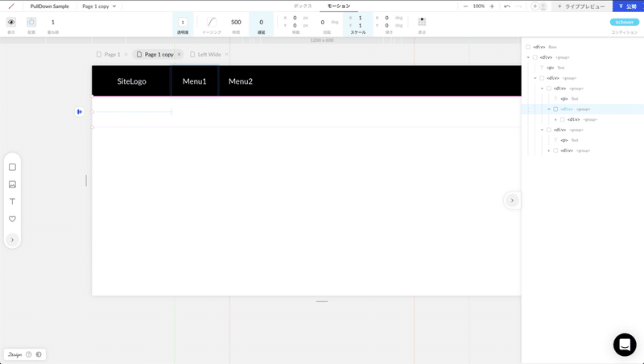Click the blue 公開 publish button
This screenshot has height=364, width=644.
pyautogui.click(x=628, y=6)
